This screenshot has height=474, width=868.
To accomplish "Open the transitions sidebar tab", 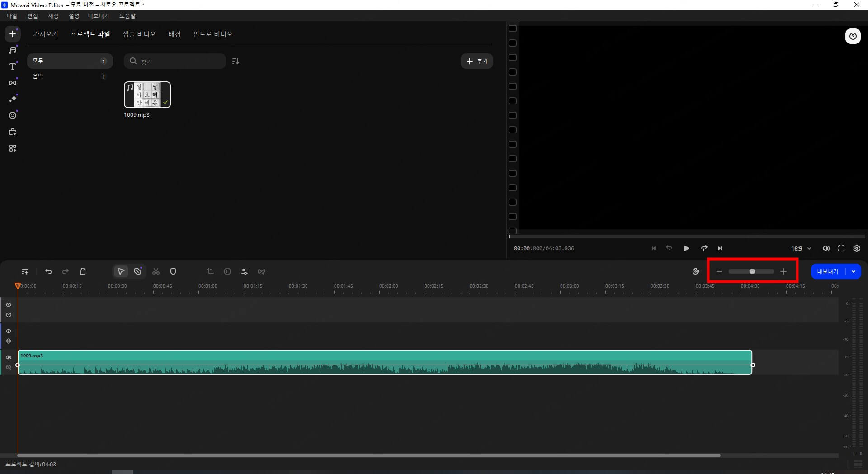I will [13, 83].
